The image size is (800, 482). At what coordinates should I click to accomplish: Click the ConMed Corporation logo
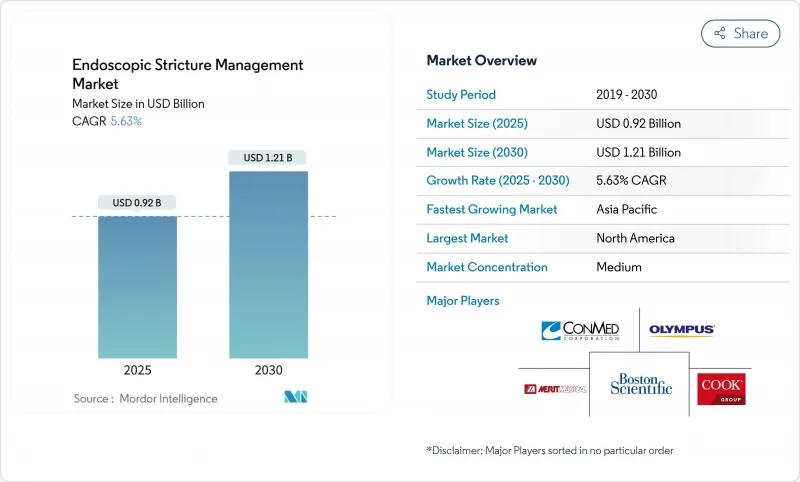[577, 330]
